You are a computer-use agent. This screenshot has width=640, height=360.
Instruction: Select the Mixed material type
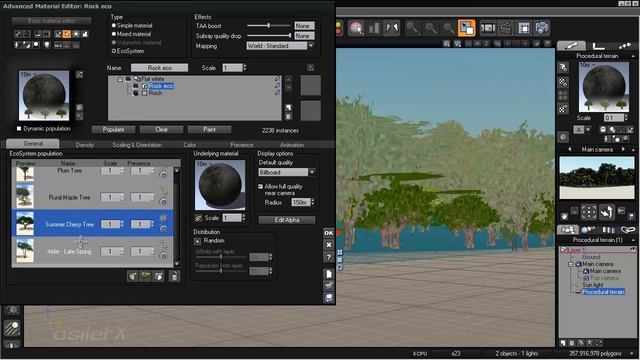coord(114,34)
